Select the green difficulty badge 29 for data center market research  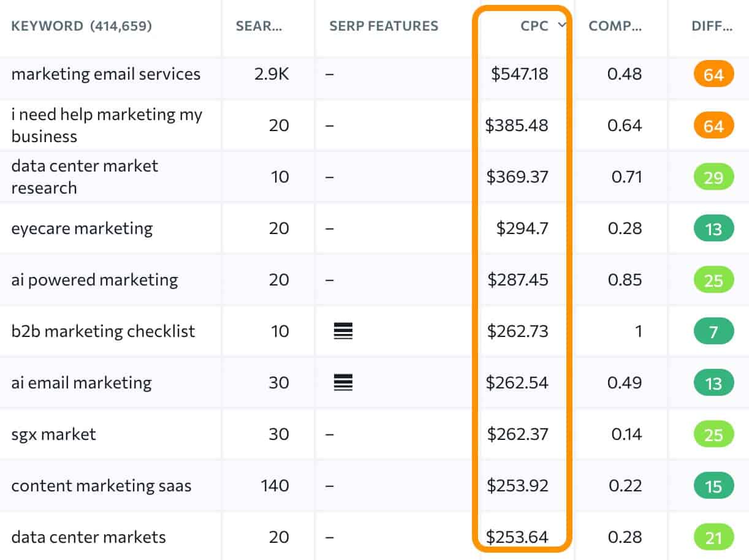click(x=712, y=176)
